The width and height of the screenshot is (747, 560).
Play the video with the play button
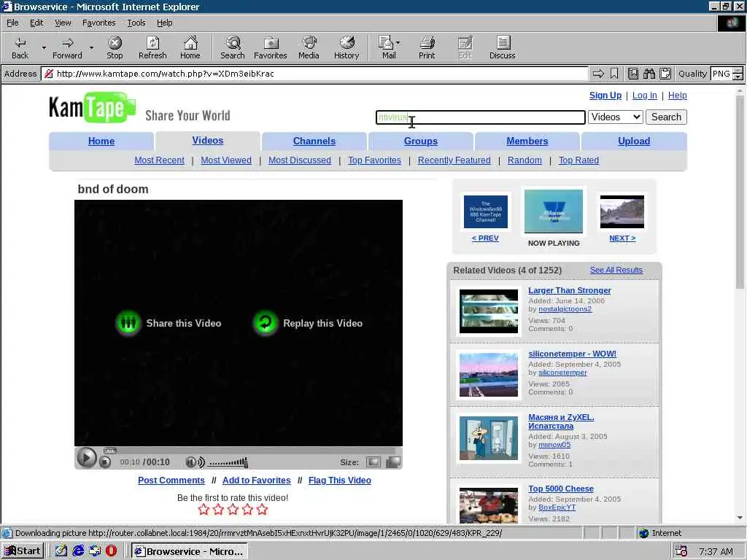[86, 458]
